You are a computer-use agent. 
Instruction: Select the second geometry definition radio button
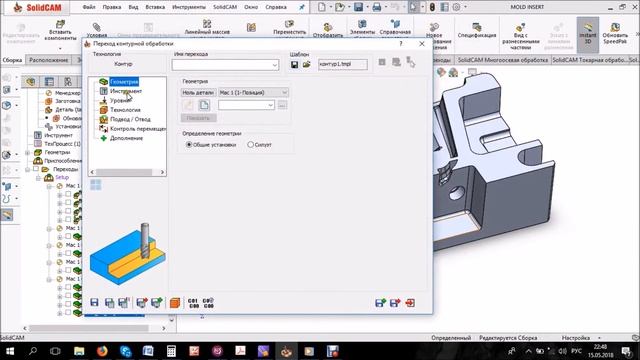pyautogui.click(x=251, y=144)
